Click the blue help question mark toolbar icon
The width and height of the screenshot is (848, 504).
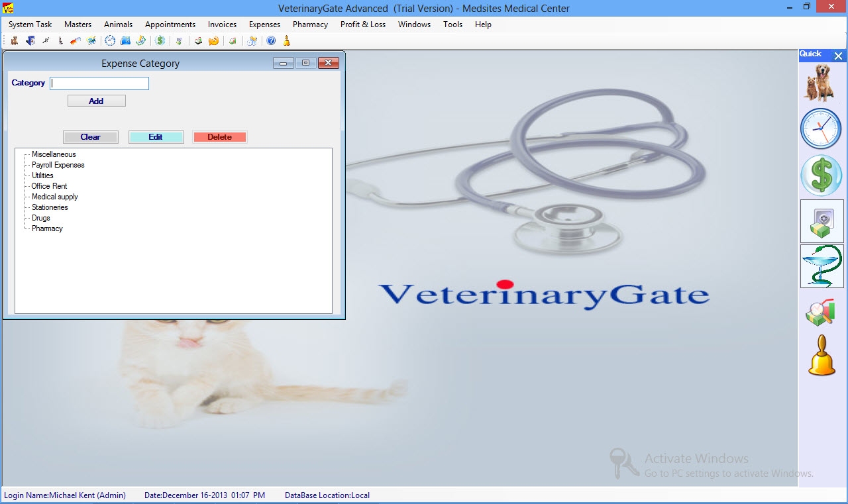271,41
